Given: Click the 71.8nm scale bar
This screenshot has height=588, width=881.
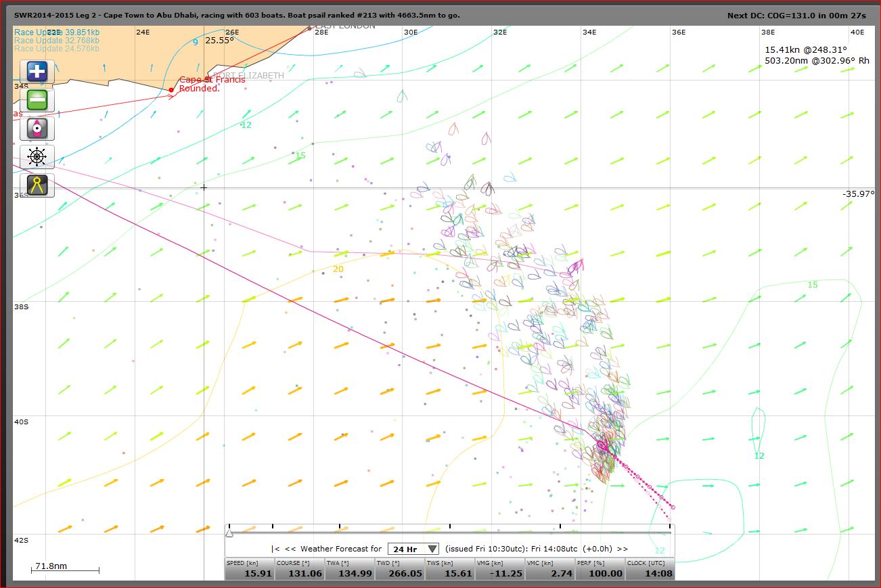Looking at the screenshot, I should tap(65, 568).
